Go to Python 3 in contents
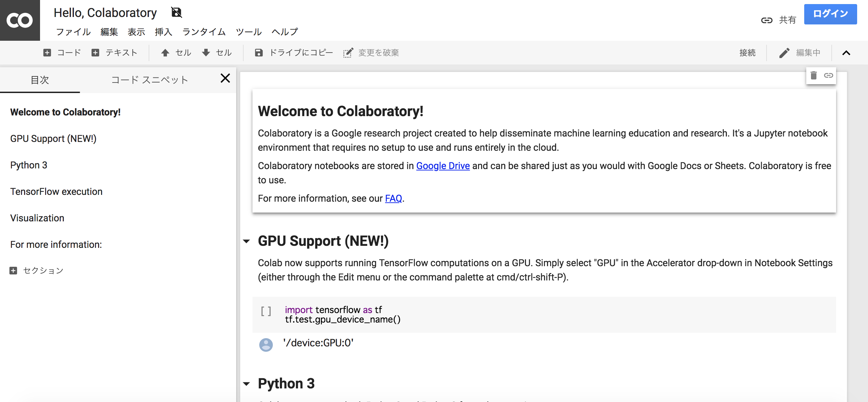This screenshot has width=868, height=402. [29, 165]
